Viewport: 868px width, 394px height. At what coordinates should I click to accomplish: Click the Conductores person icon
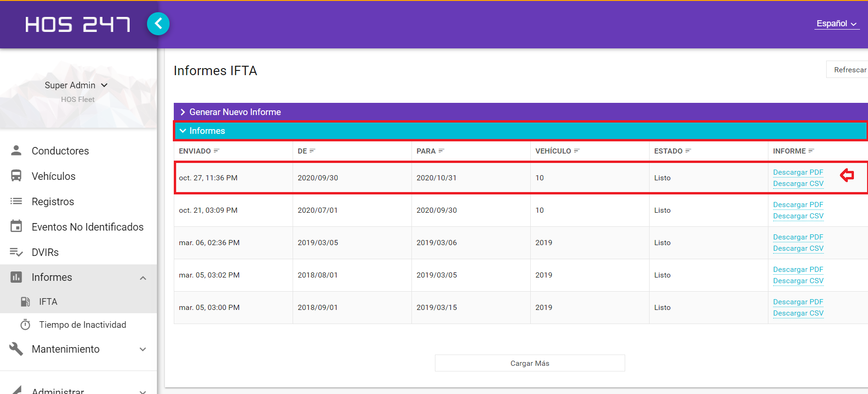pyautogui.click(x=16, y=150)
